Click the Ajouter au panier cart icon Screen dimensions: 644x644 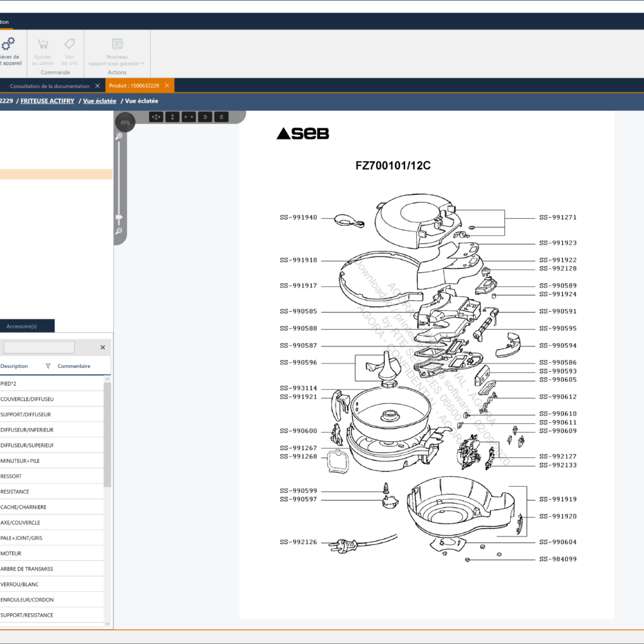click(x=43, y=45)
